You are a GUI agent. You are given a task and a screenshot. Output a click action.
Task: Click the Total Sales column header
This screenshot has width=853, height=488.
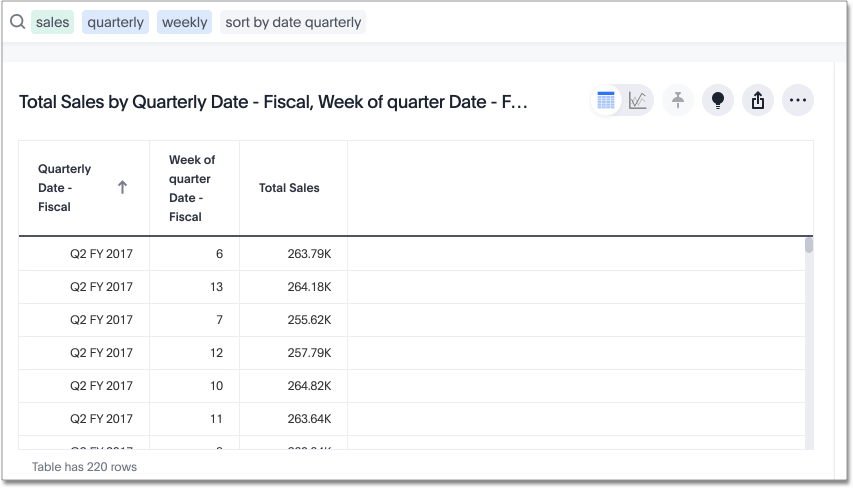[289, 188]
